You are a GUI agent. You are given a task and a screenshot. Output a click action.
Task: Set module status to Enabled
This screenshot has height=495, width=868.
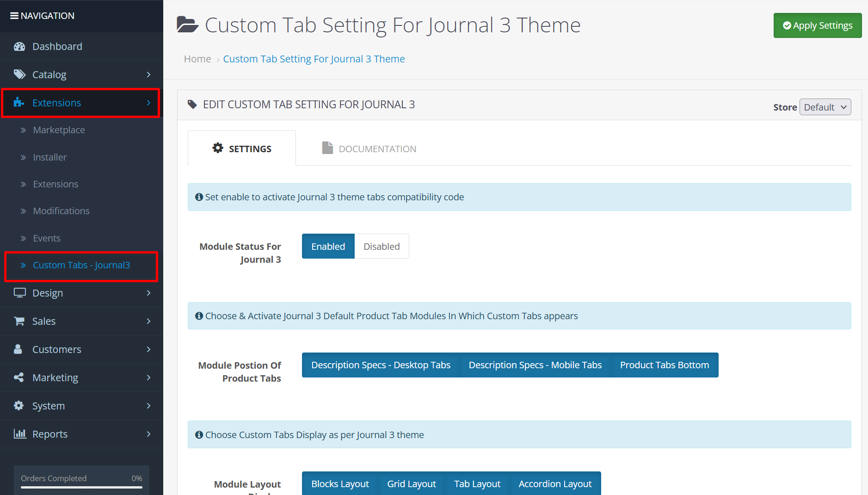[328, 246]
